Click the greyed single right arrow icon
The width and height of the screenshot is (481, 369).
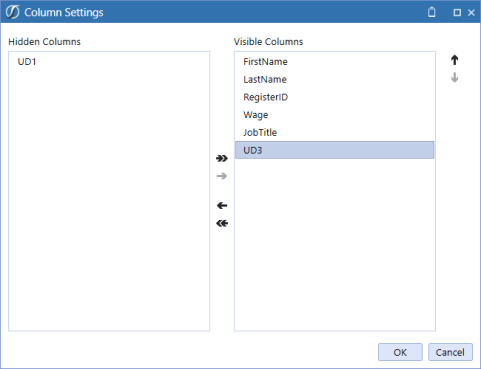[x=222, y=176]
